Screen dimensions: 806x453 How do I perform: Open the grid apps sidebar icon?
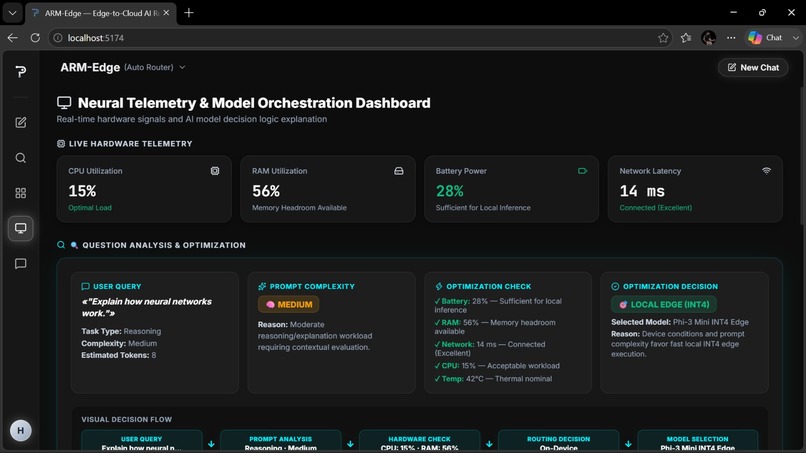pos(21,193)
